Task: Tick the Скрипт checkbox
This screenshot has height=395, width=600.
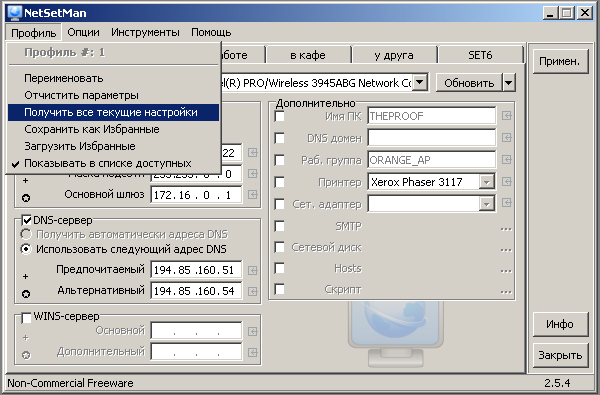Action: pos(280,289)
